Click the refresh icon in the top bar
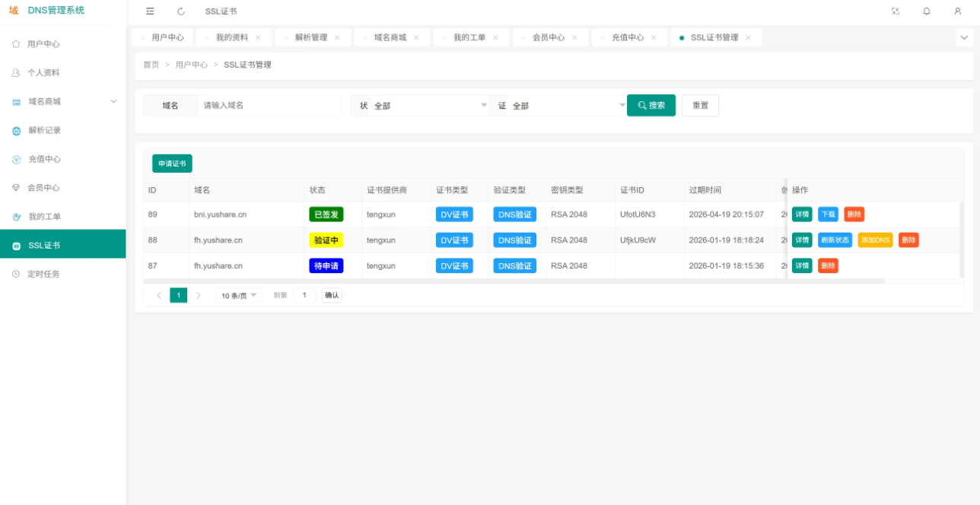 [180, 11]
